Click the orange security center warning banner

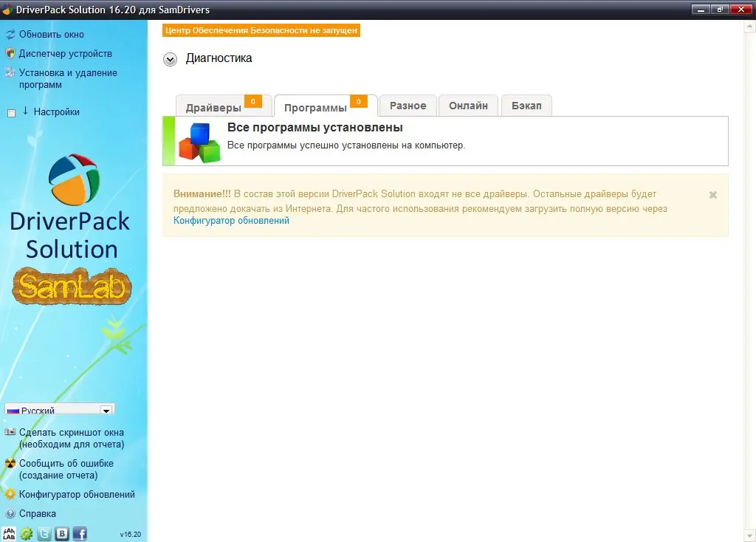261,30
